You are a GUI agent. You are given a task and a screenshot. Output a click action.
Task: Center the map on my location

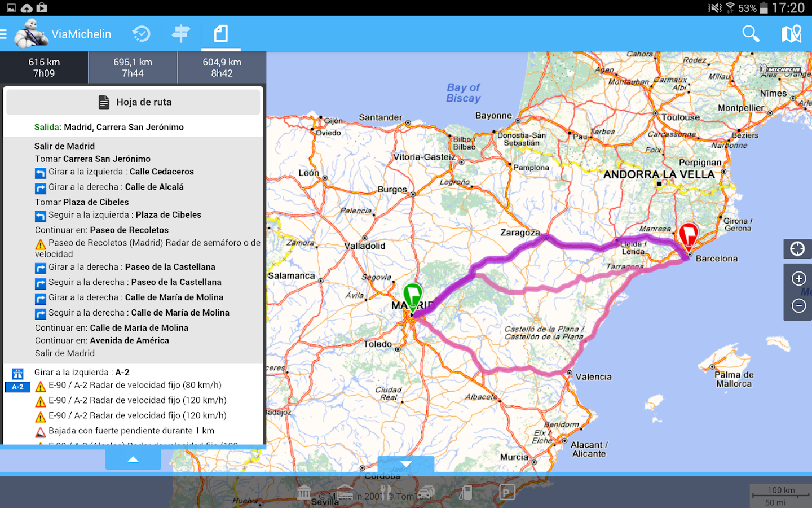point(797,249)
